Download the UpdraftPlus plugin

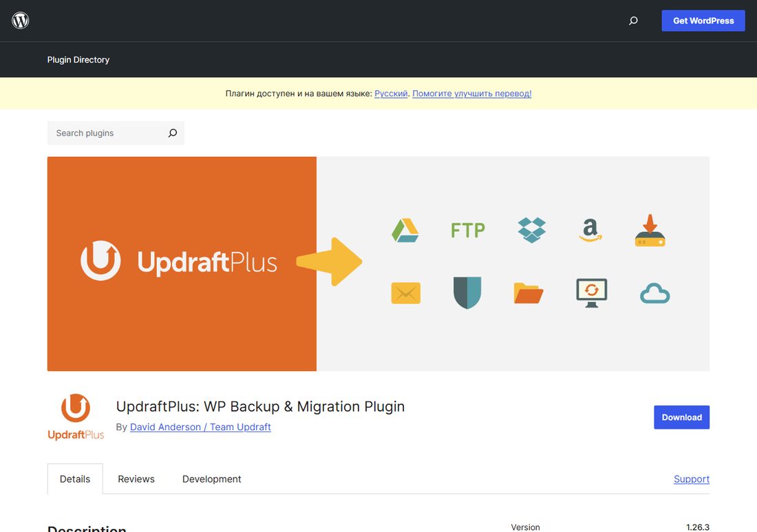click(681, 417)
